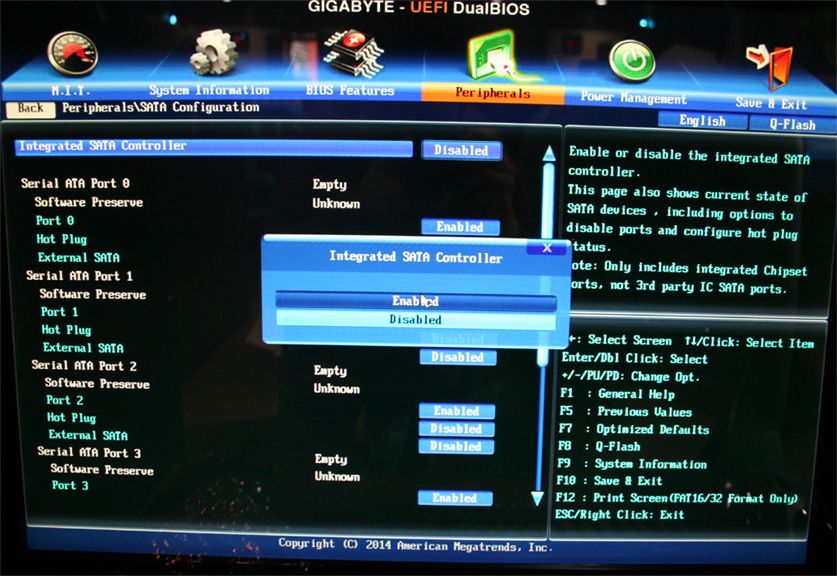837x576 pixels.
Task: Select the Serial ATA Port 1 row
Action: (x=80, y=275)
